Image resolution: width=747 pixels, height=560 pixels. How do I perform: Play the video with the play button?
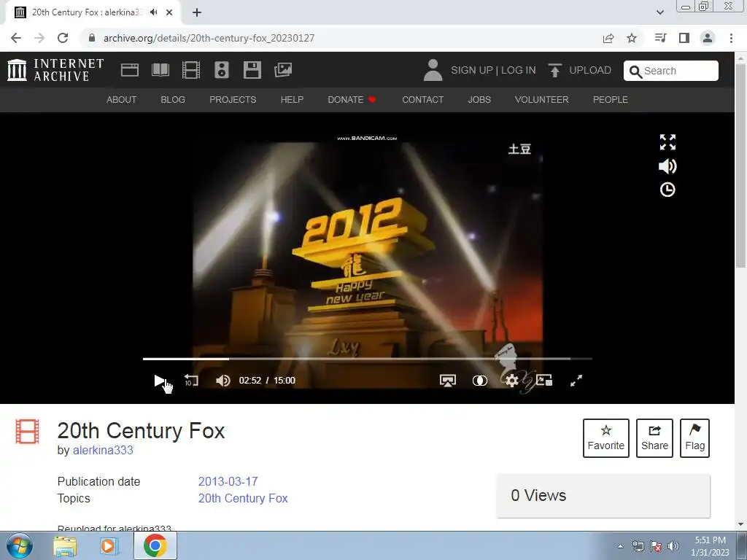coord(160,381)
